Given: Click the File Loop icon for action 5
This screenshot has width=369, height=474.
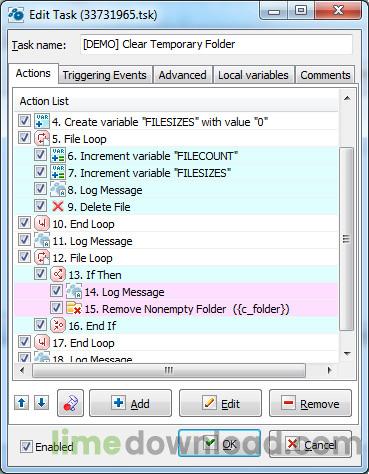Looking at the screenshot, I should point(42,139).
